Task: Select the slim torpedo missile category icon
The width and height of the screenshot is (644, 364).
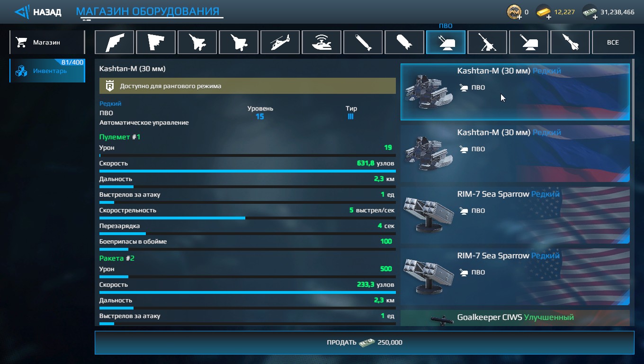Action: click(363, 42)
